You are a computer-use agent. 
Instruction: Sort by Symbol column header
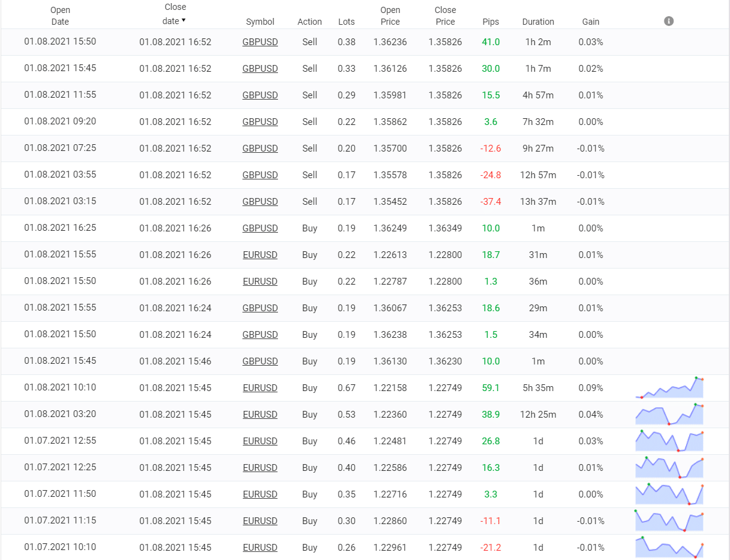point(260,22)
